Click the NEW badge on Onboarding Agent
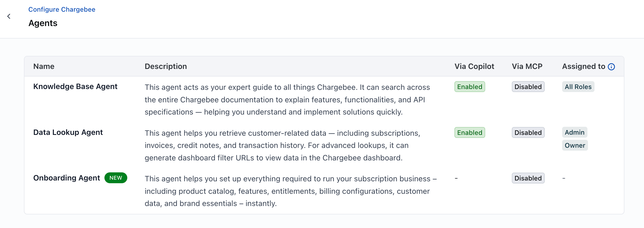This screenshot has height=228, width=644. point(116,178)
